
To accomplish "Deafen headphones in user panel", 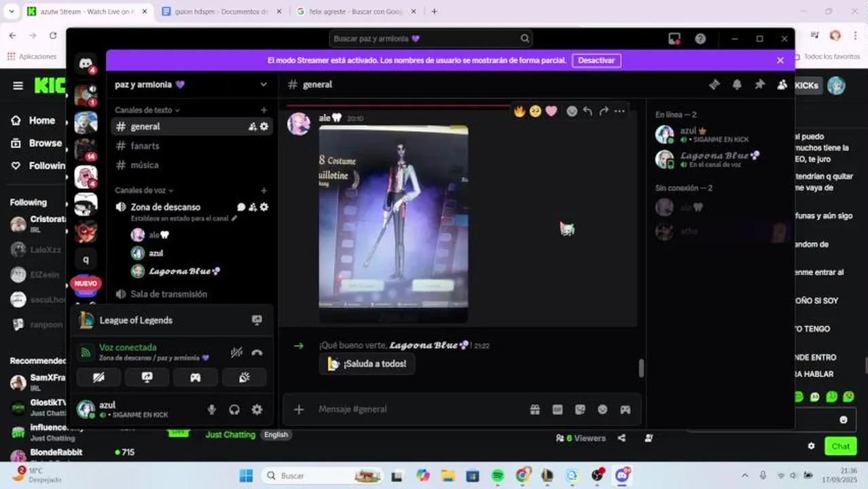I will pos(234,410).
